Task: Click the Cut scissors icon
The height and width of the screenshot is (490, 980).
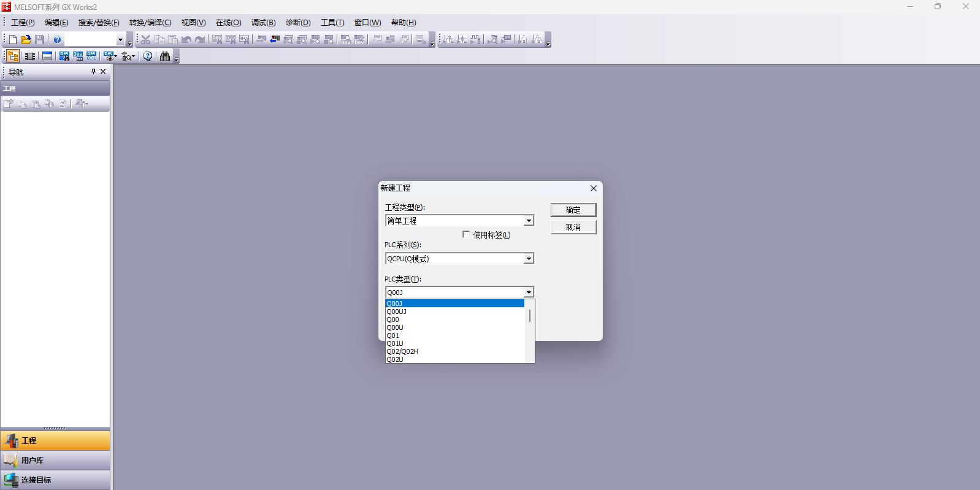Action: (x=146, y=39)
